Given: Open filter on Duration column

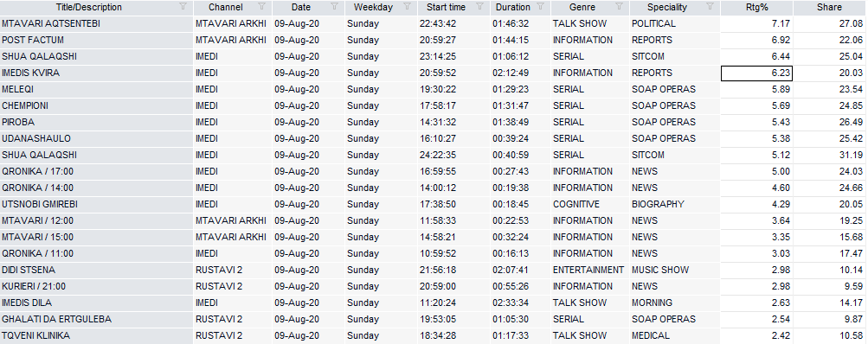Looking at the screenshot, I should click(541, 7).
